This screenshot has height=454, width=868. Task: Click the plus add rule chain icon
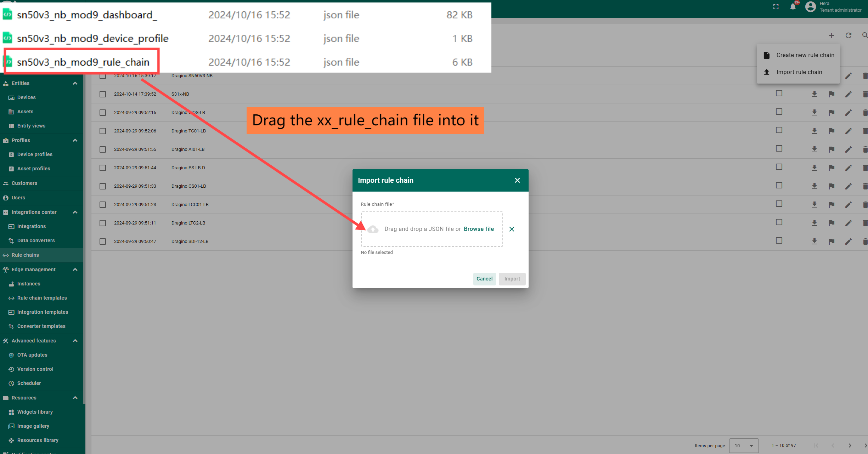point(832,35)
